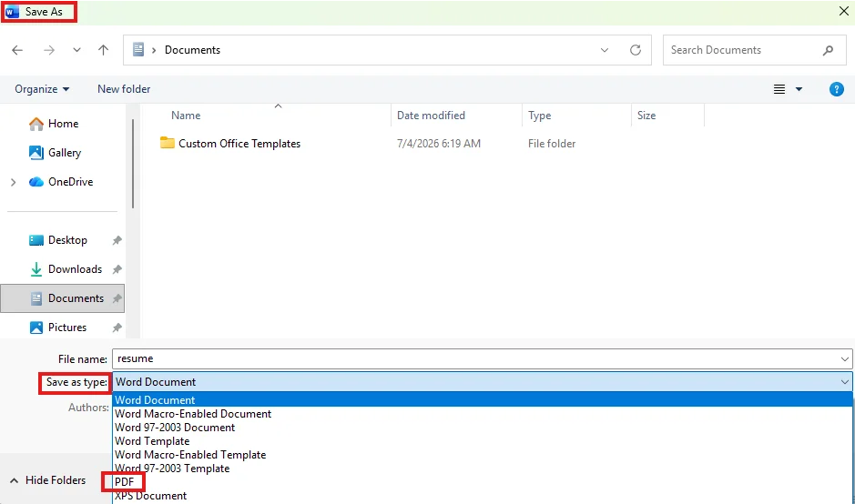
Task: Select Custom Office Templates folder
Action: (x=239, y=144)
